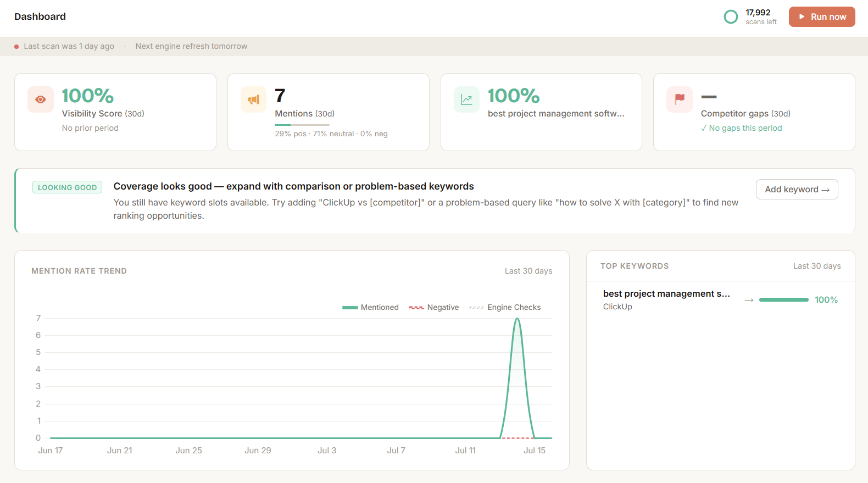Click the trend chart icon on keyword card
868x483 pixels.
[x=466, y=99]
